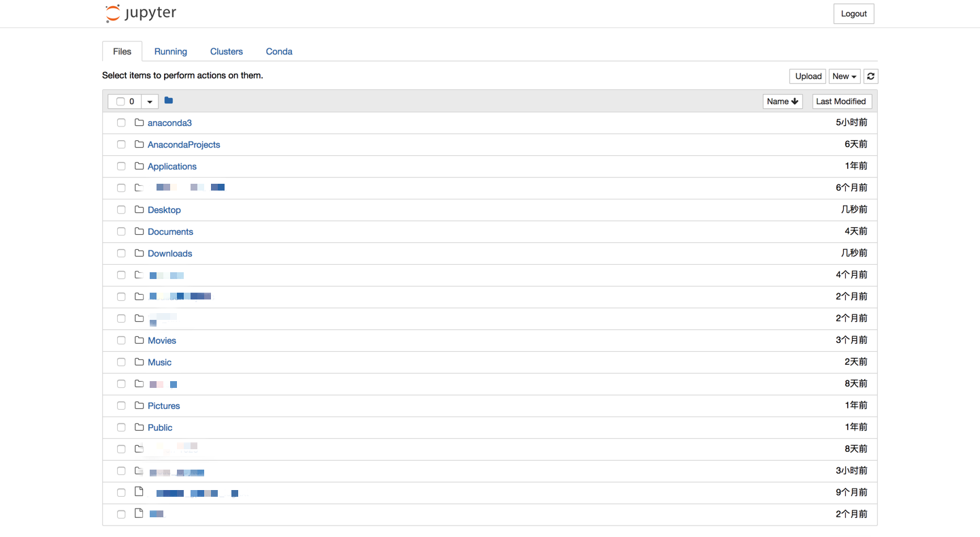
Task: Click the refresh notebook list icon
Action: click(x=870, y=76)
